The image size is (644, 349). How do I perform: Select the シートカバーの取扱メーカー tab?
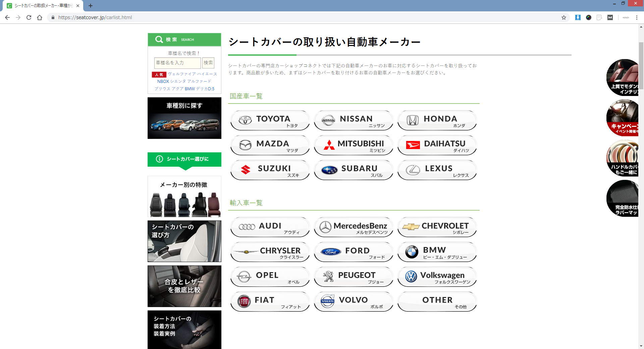coord(44,6)
